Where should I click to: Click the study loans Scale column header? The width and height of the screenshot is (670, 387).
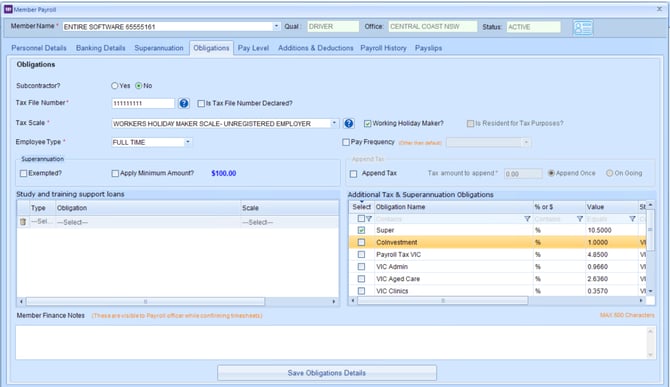pyautogui.click(x=289, y=208)
